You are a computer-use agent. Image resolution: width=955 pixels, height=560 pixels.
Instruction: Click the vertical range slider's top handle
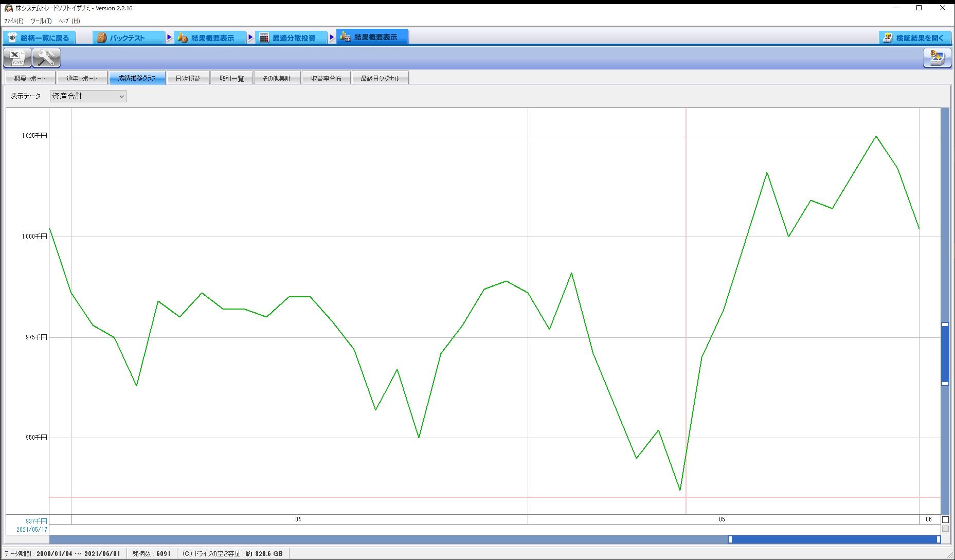click(945, 324)
